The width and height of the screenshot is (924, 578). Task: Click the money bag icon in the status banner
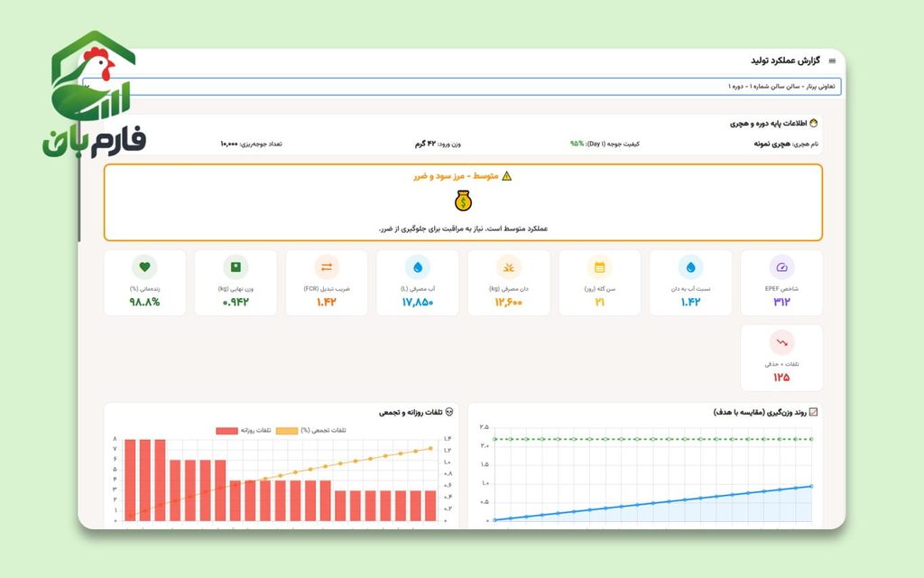point(463,201)
